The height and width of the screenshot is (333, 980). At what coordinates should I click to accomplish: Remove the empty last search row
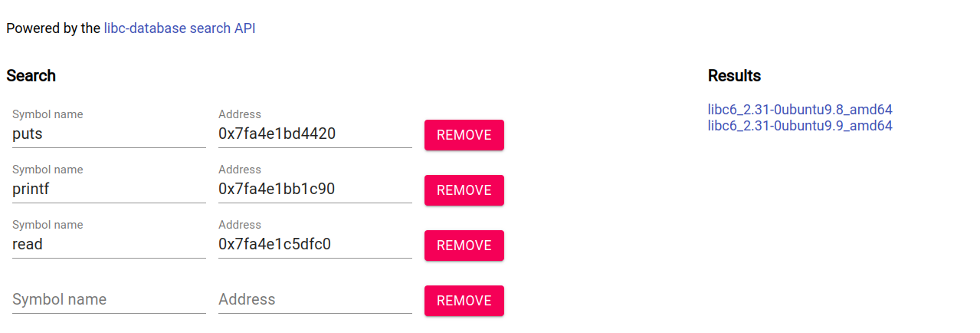(464, 301)
